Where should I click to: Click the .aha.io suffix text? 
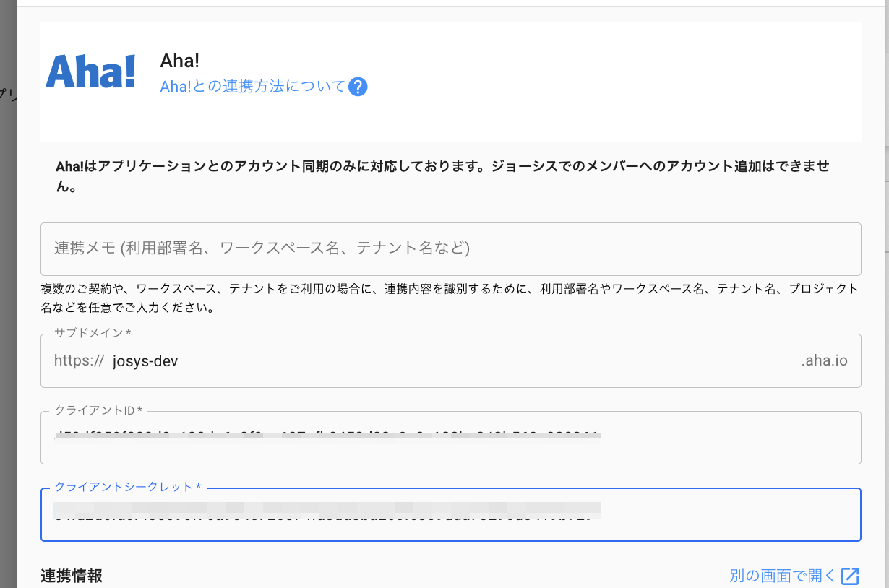[824, 361]
